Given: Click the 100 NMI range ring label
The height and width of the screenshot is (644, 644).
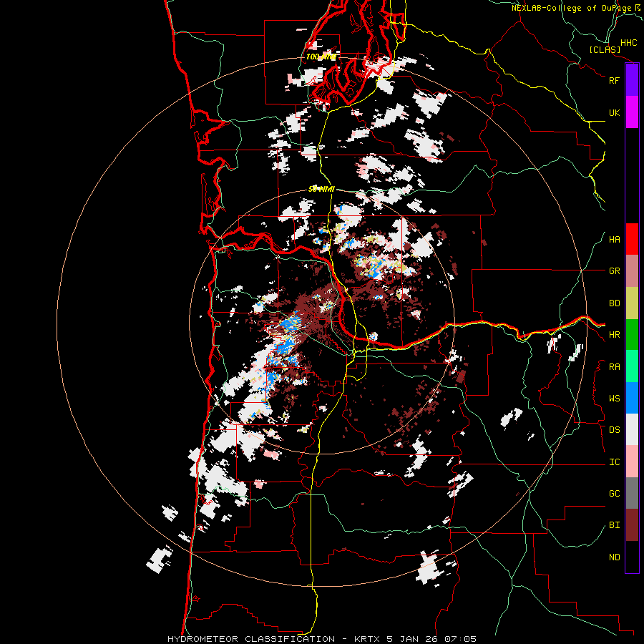Looking at the screenshot, I should pyautogui.click(x=321, y=57).
